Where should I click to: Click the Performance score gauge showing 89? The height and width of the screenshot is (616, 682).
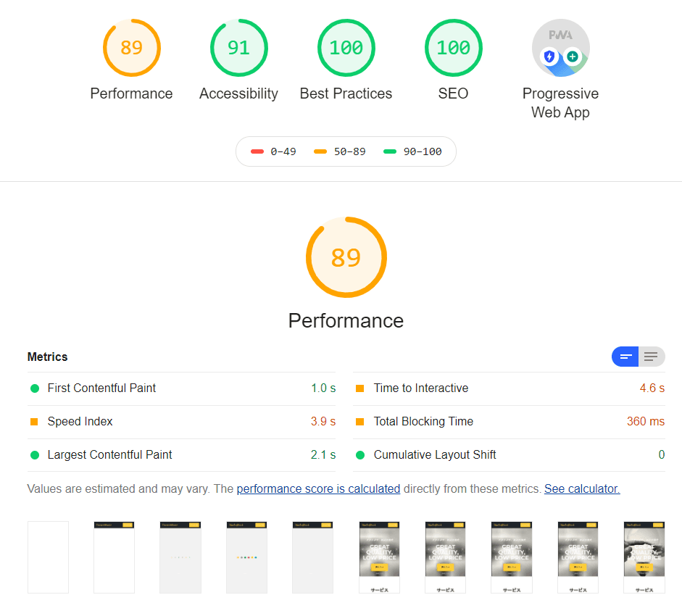click(x=131, y=48)
